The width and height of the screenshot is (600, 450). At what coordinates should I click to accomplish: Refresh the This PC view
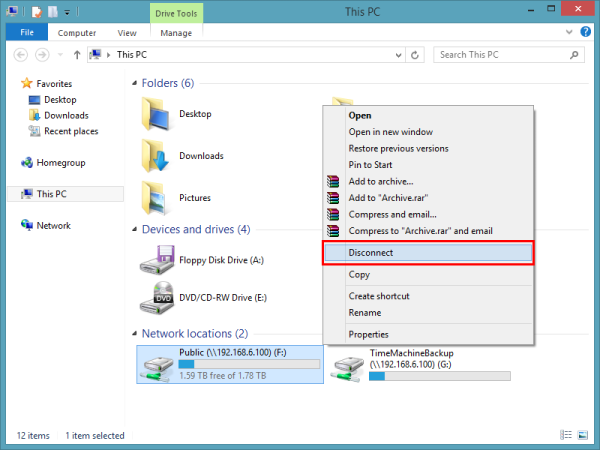click(414, 55)
